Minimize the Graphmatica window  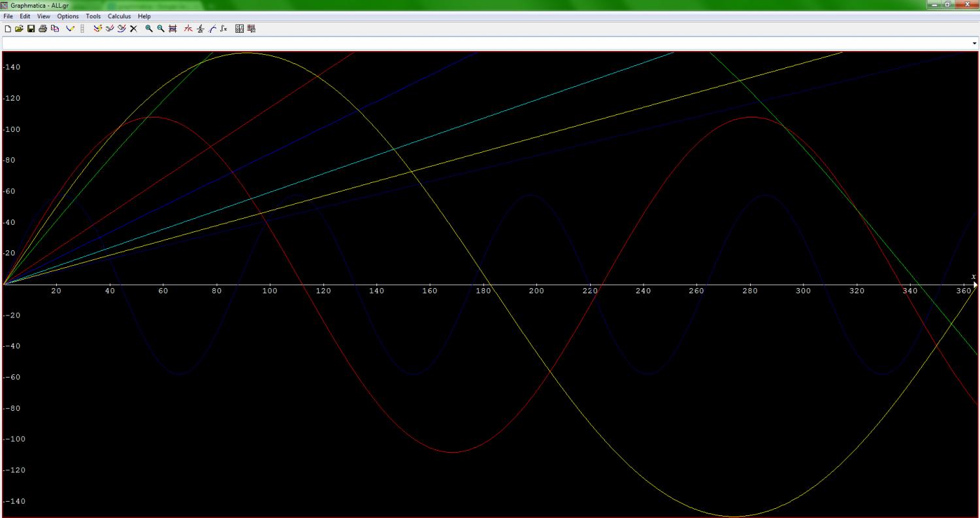[935, 5]
